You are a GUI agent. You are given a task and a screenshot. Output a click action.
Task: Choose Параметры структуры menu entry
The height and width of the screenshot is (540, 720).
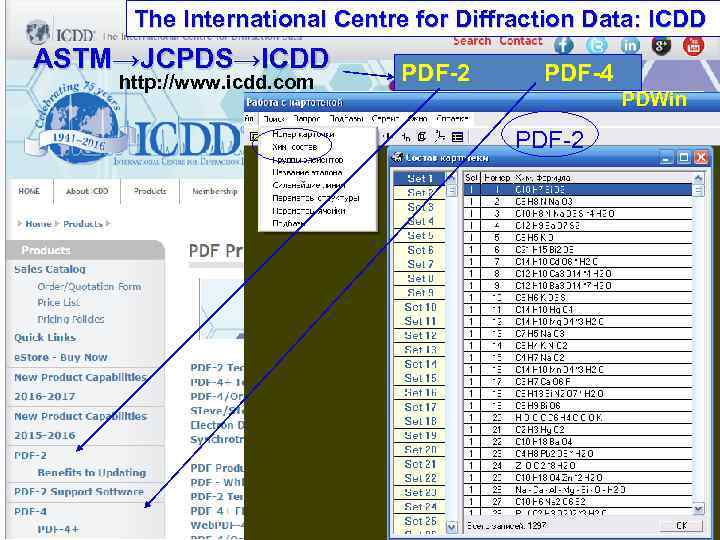(x=315, y=198)
